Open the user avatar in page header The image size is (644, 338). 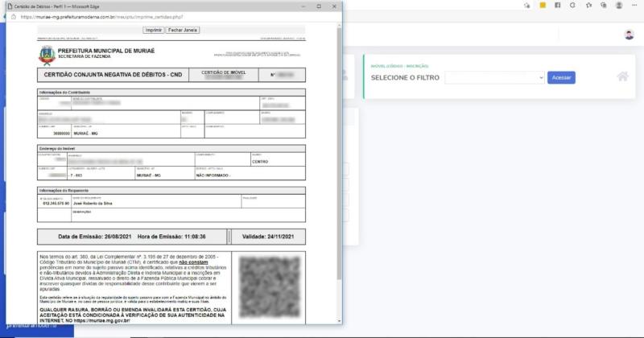[629, 35]
